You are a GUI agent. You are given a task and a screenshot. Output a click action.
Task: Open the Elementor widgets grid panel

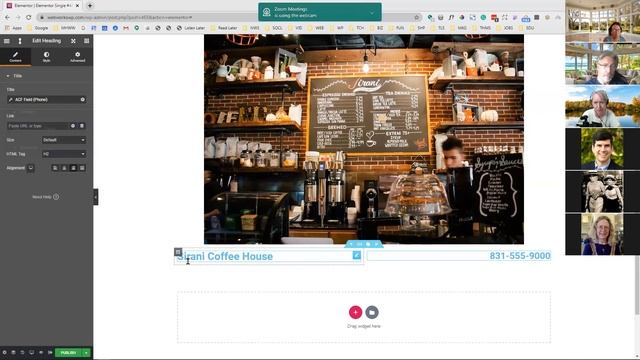(x=87, y=41)
